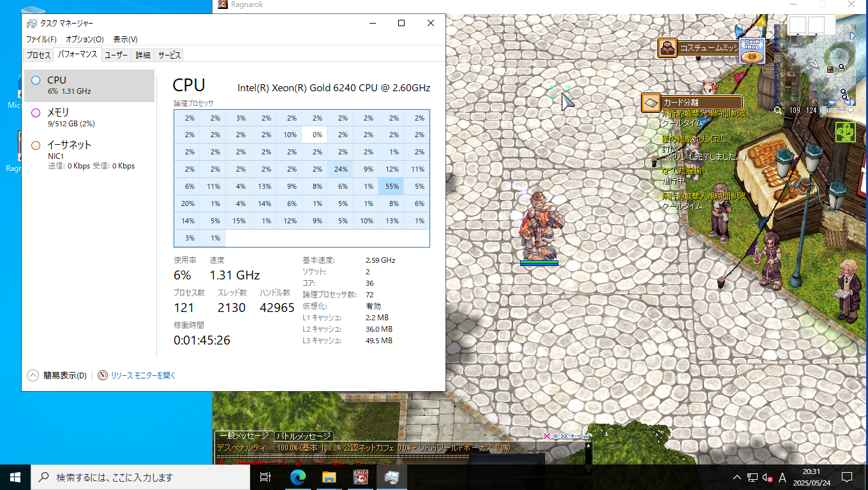Open the オプション(O) menu
Image resolution: width=868 pixels, height=490 pixels.
84,40
